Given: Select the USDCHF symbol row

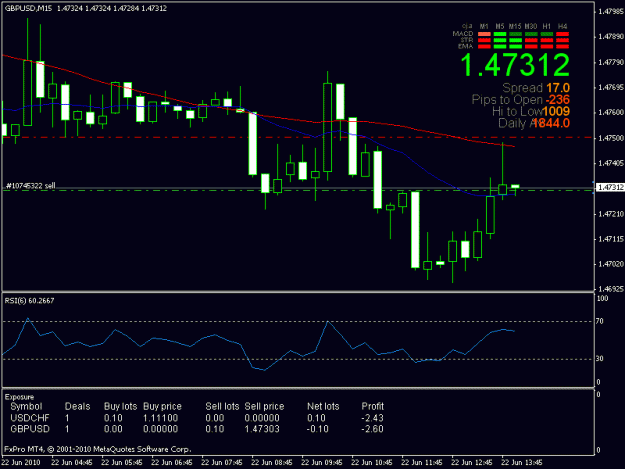Looking at the screenshot, I should click(197, 418).
